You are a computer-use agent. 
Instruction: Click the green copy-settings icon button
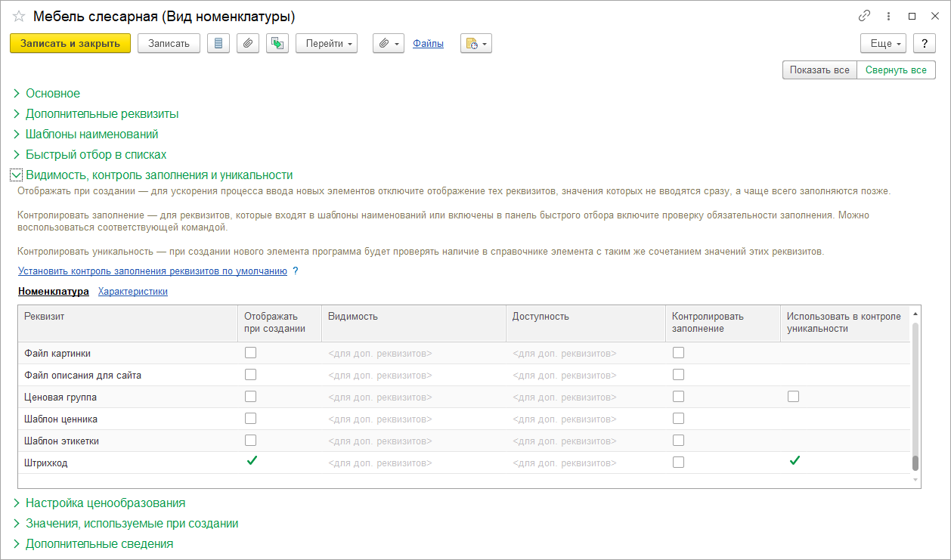(x=277, y=44)
